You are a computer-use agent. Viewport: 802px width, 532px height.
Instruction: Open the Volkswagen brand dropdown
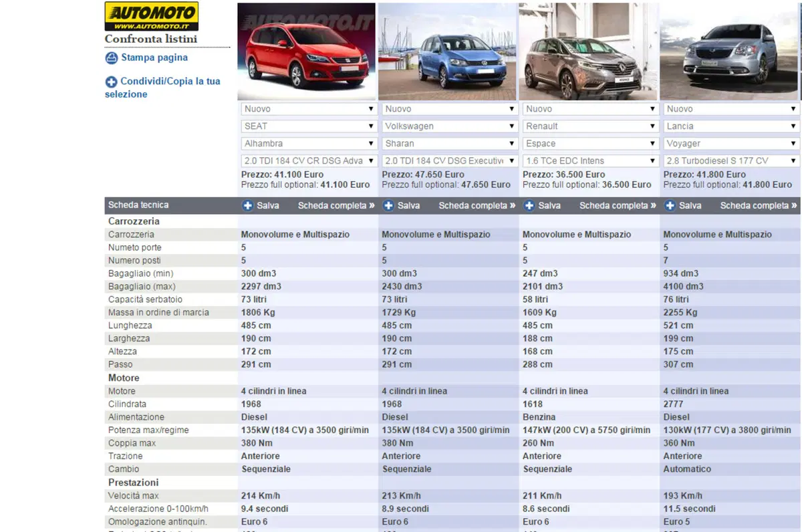450,126
